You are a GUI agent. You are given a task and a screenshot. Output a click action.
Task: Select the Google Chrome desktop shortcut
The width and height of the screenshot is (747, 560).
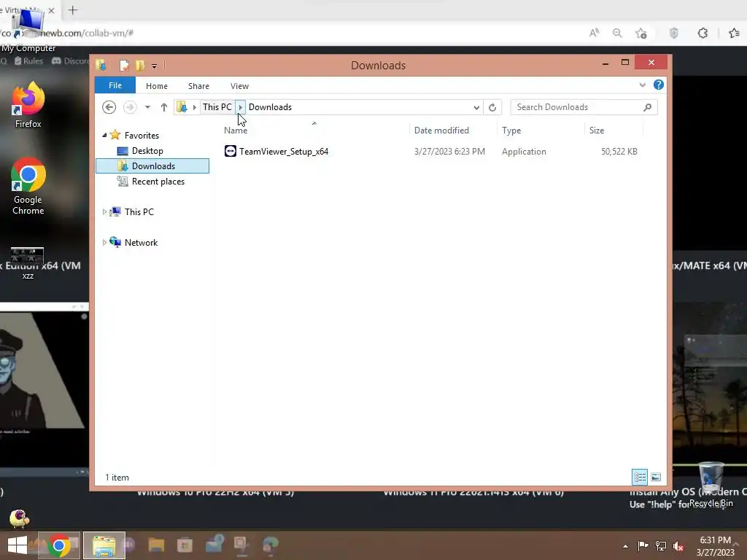tap(28, 186)
